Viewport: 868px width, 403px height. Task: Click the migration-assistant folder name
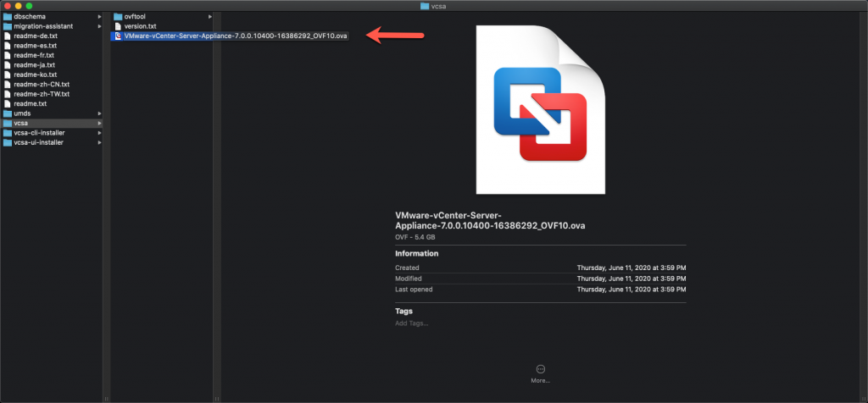coord(43,26)
